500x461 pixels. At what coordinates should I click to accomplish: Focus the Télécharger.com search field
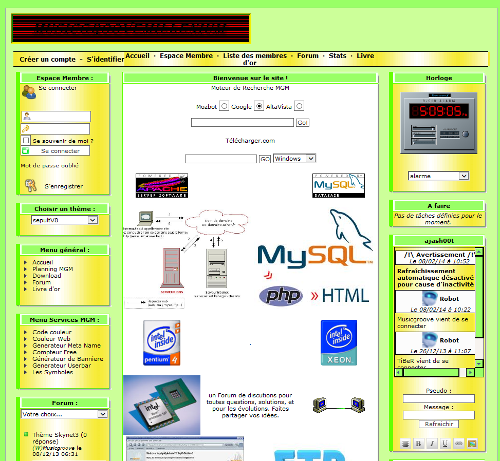tap(221, 159)
